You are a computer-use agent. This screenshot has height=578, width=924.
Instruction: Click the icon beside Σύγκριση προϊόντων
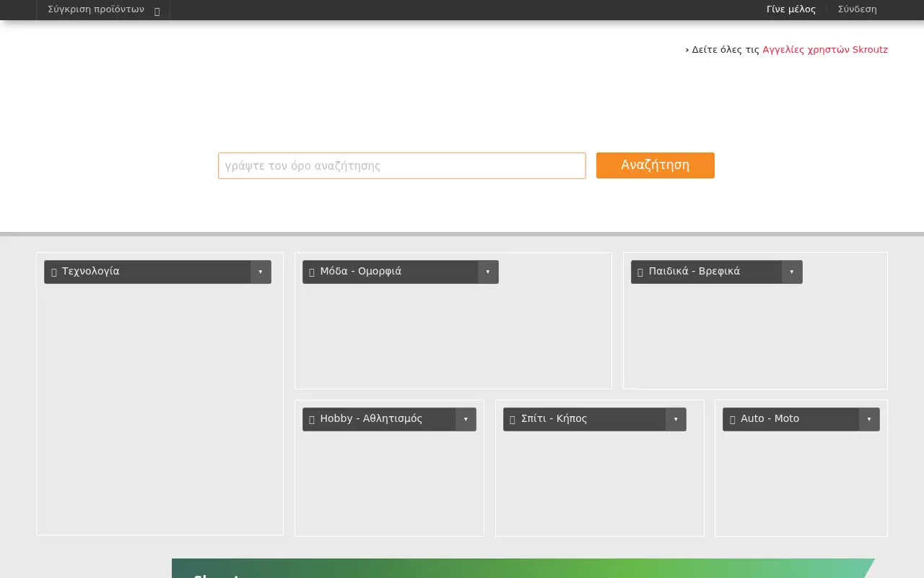click(x=157, y=11)
